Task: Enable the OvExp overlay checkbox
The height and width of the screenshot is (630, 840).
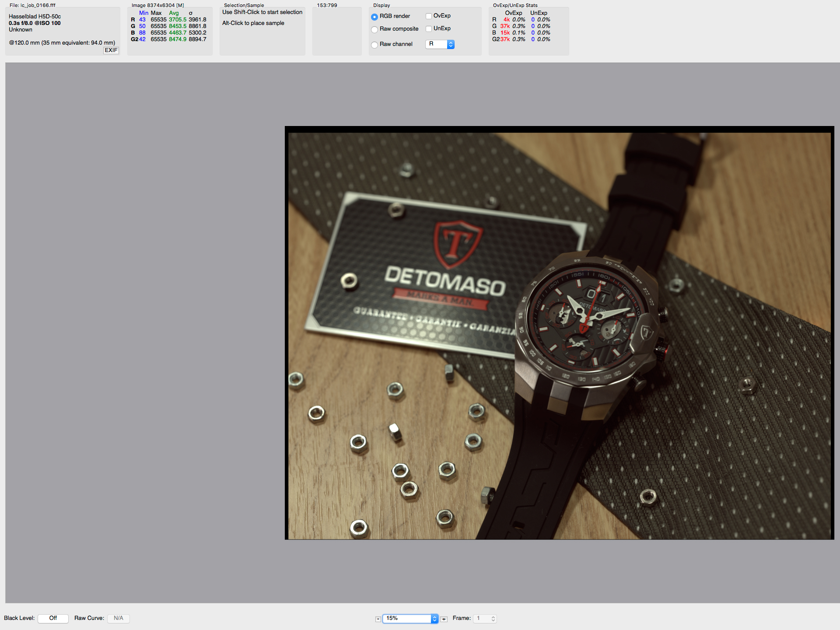Action: tap(429, 16)
